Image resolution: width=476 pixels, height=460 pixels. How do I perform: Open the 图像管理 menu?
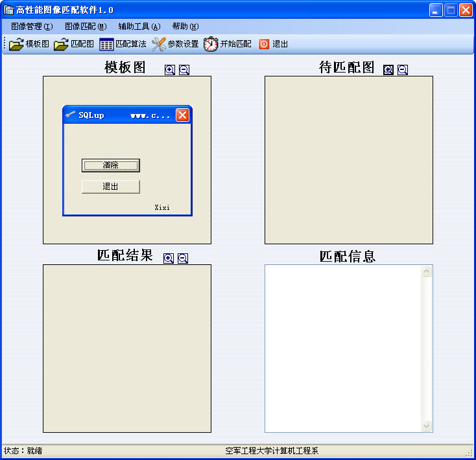pos(32,27)
